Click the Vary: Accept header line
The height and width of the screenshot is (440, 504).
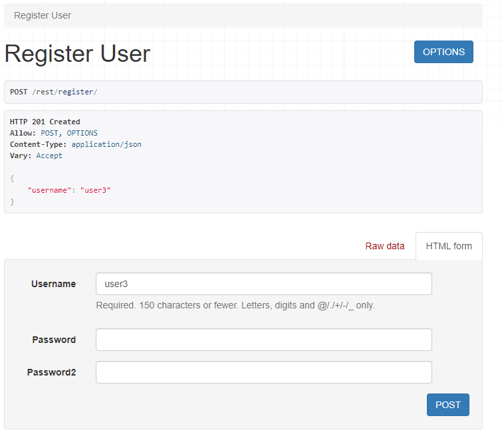coord(36,156)
